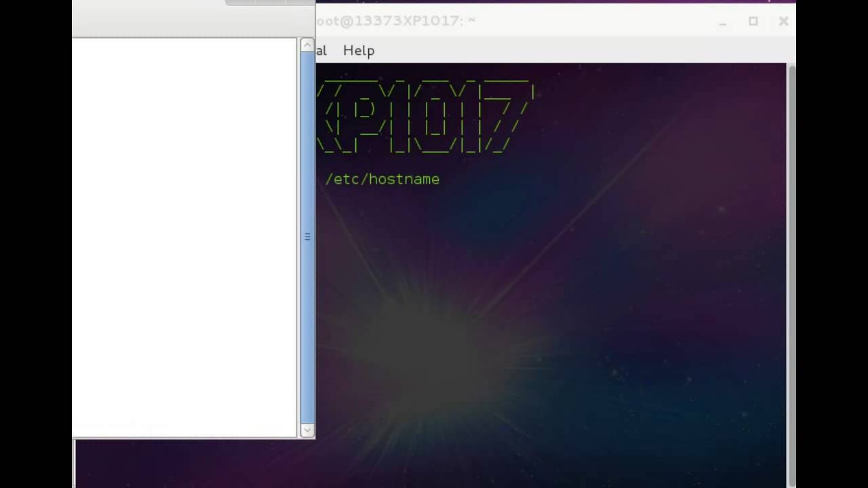Click inside the white left pane
The width and height of the screenshot is (868, 488).
[184, 237]
